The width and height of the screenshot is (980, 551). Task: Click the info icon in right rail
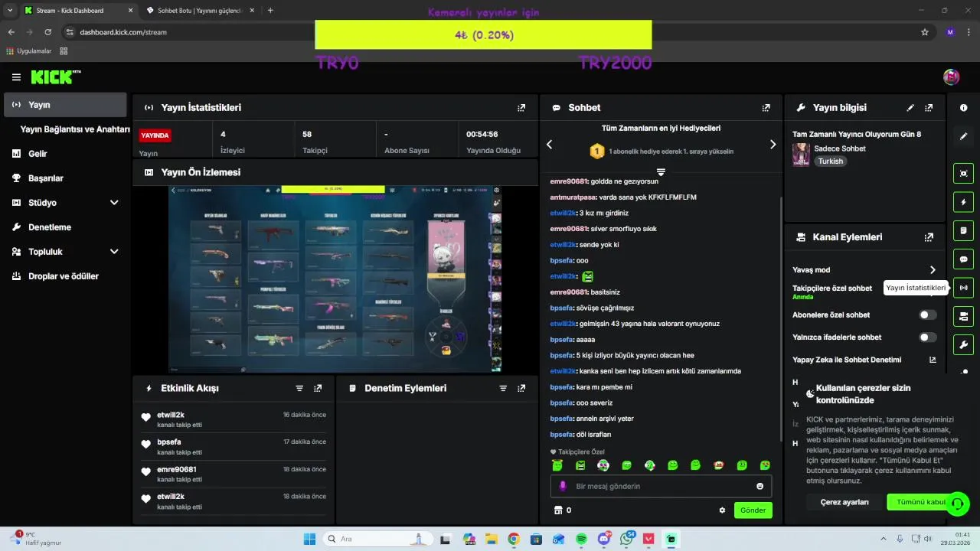963,108
